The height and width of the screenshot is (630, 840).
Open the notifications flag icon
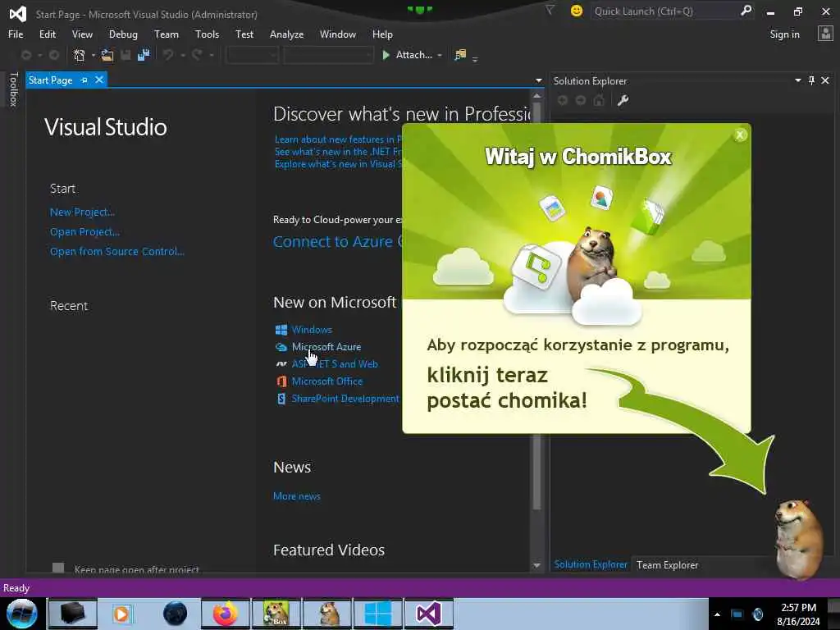pyautogui.click(x=550, y=10)
